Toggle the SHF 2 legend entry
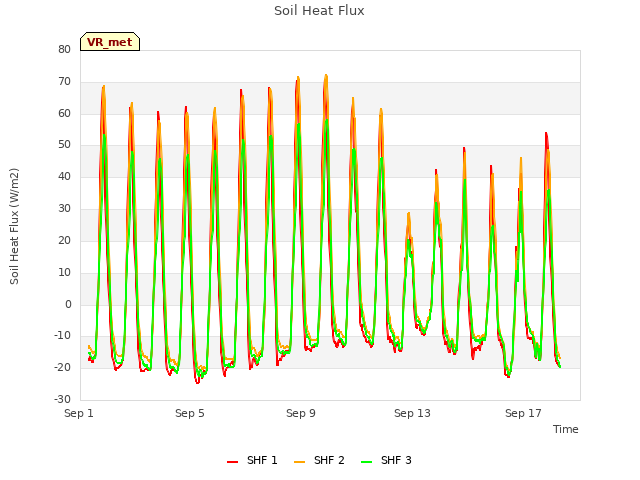The height and width of the screenshot is (480, 640). tap(319, 460)
